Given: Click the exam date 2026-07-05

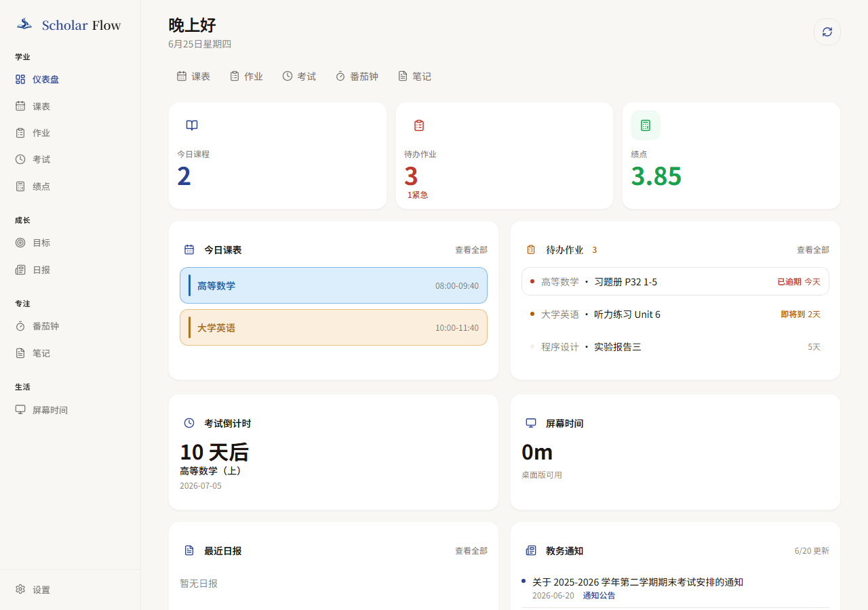Looking at the screenshot, I should click(x=201, y=486).
